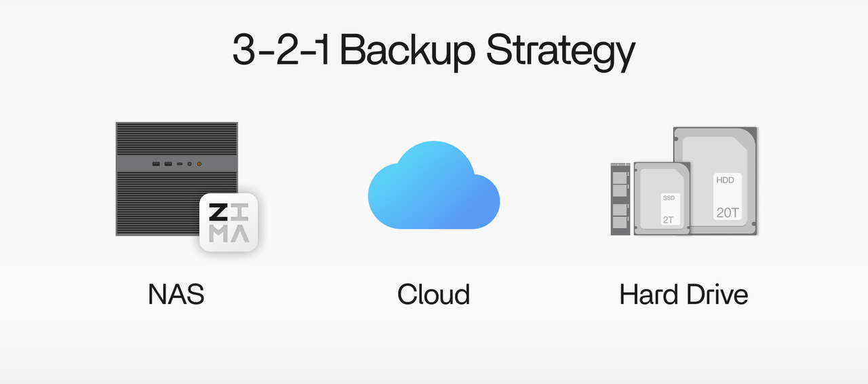Click the small round port beside the power button

[189, 164]
